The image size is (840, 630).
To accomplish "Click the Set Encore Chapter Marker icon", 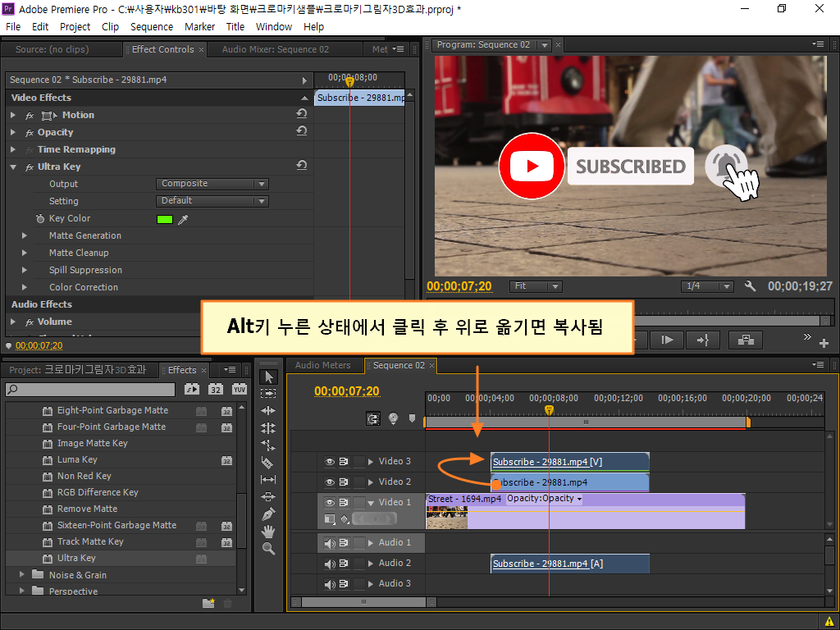I will click(x=393, y=418).
